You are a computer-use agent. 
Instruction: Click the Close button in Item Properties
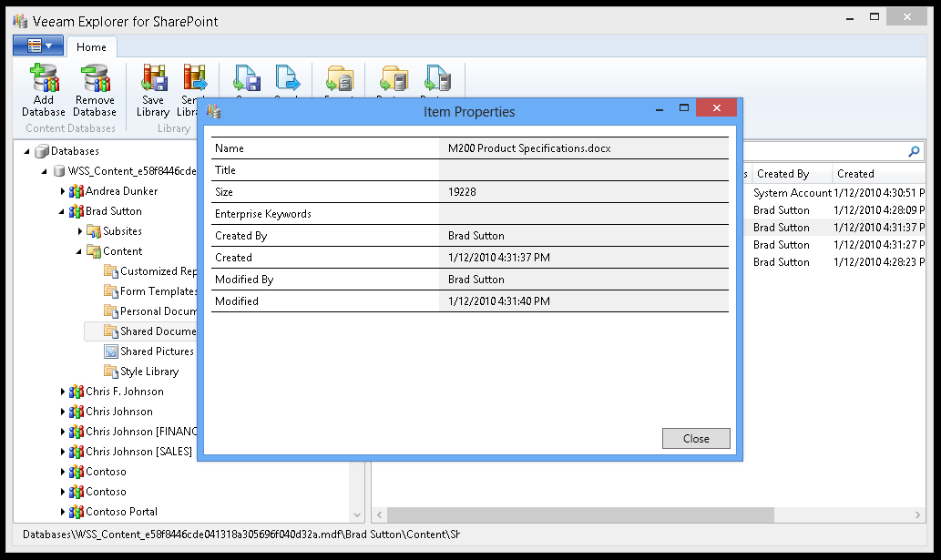click(x=696, y=438)
